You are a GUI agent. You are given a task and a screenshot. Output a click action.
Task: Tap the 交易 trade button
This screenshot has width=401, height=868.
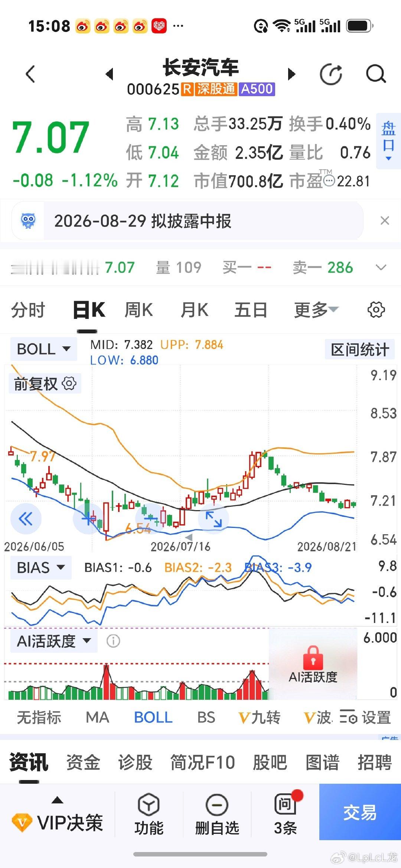pos(360,812)
